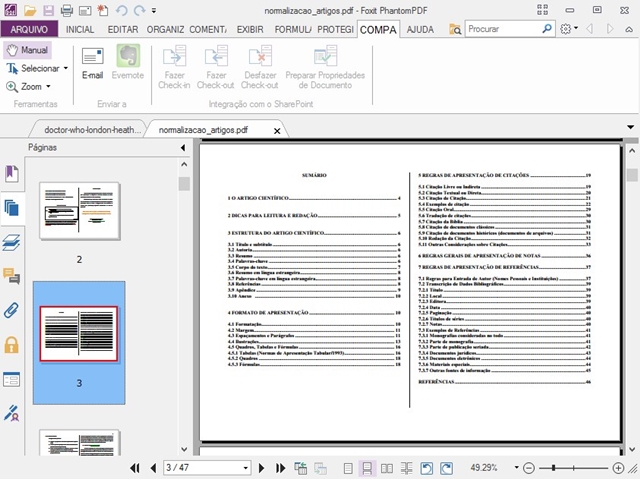
Task: Close the normalizacao_artigos.pdf tab
Action: 277,131
